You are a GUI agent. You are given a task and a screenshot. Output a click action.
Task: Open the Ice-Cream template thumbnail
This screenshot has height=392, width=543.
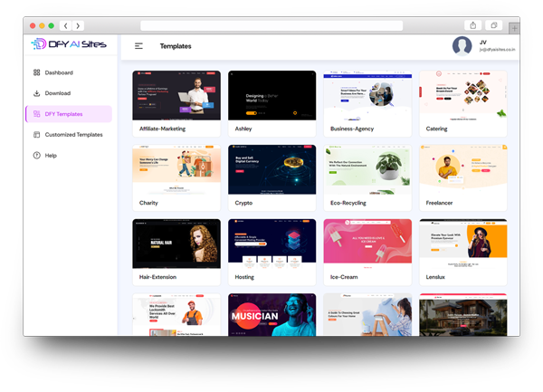(367, 243)
